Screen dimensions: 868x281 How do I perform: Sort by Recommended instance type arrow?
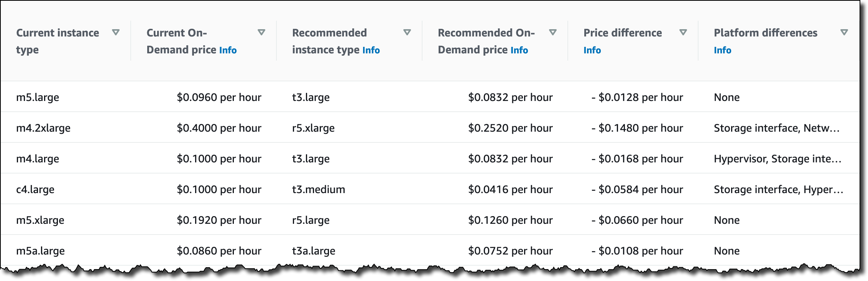(407, 33)
